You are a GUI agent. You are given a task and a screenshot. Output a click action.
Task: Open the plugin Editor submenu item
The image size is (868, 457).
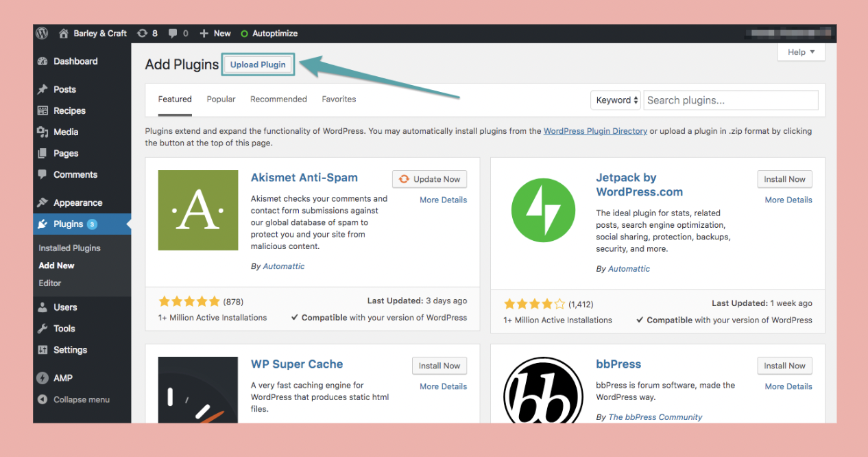[49, 283]
